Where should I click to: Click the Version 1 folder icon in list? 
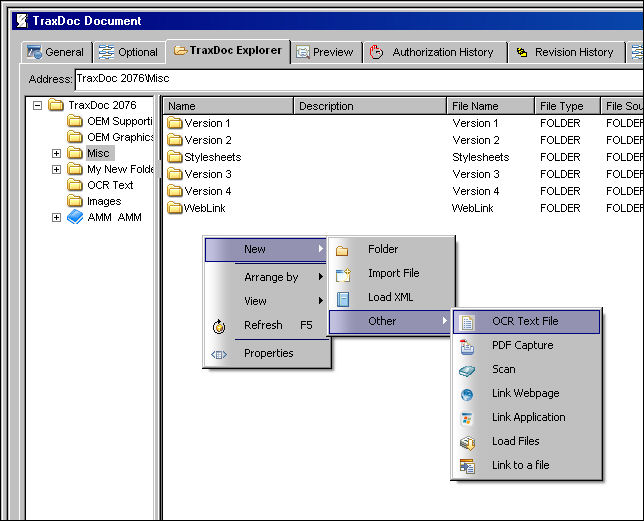(x=175, y=123)
